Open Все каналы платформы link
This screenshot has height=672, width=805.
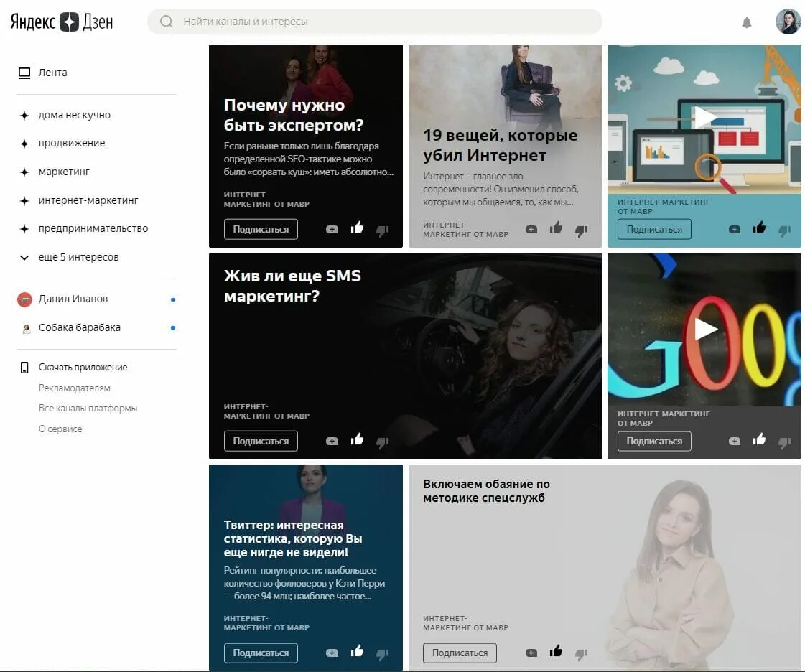88,409
